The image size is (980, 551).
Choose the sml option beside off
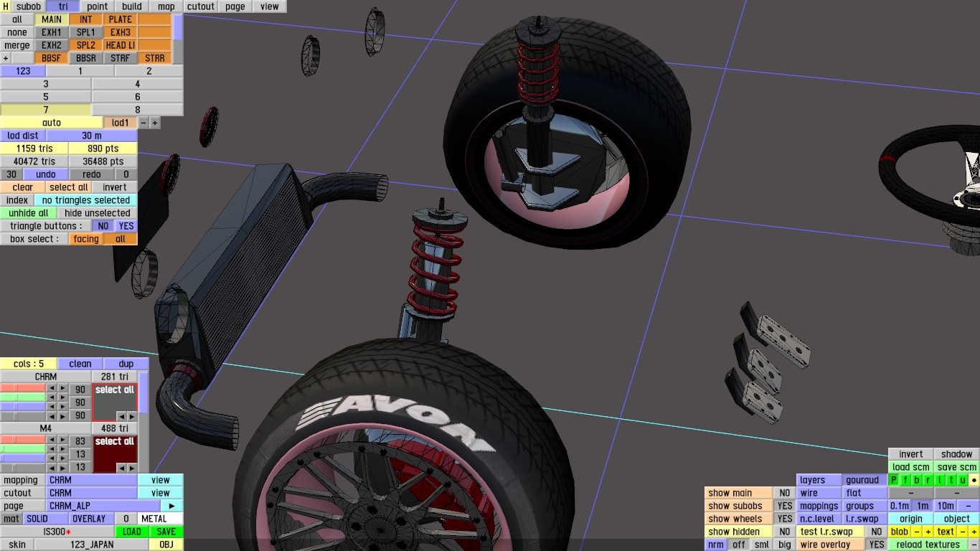pos(762,545)
